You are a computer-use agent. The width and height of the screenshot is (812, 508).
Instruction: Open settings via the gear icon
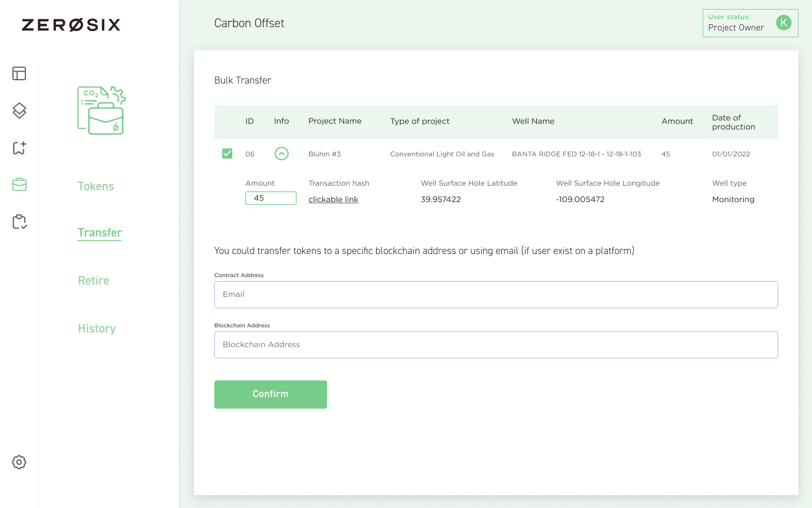(x=19, y=462)
